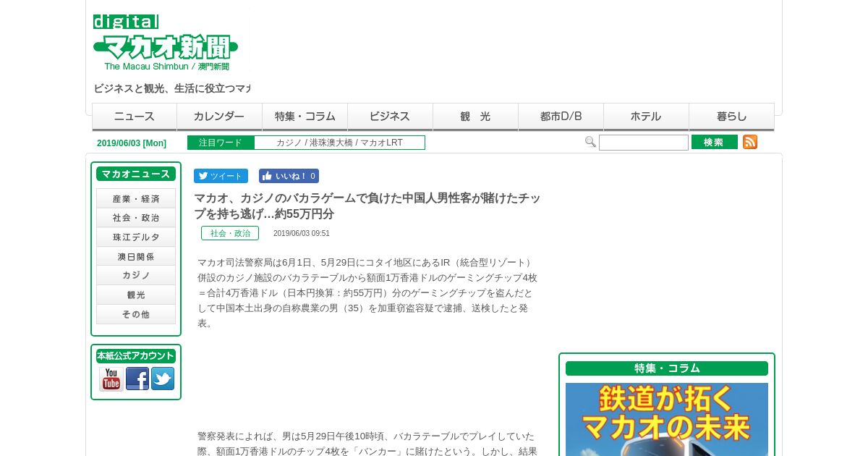Go to the ホテル navigation tab
This screenshot has height=456, width=868.
tap(647, 117)
